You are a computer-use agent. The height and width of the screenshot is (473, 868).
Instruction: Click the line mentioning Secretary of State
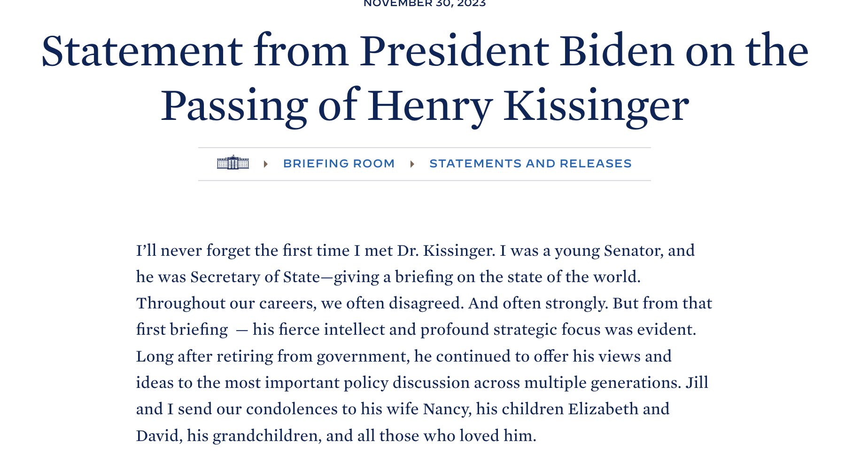tap(388, 277)
